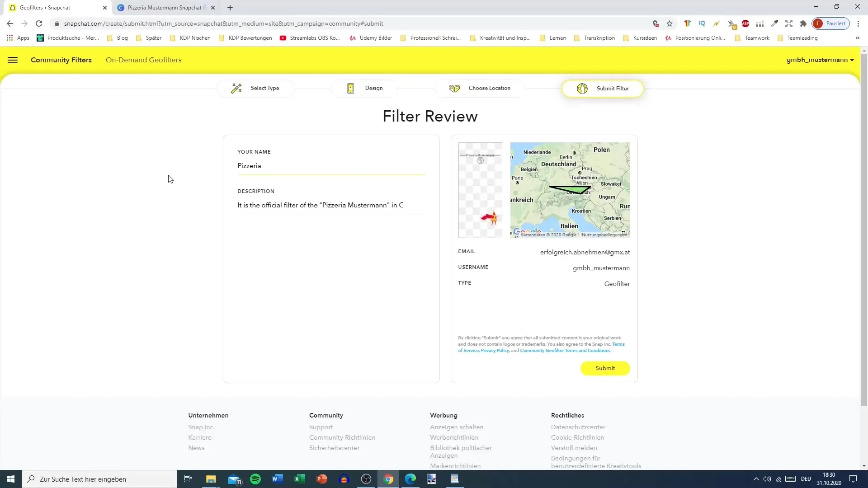Open Word from the taskbar
This screenshot has width=868, height=488.
pos(277,479)
